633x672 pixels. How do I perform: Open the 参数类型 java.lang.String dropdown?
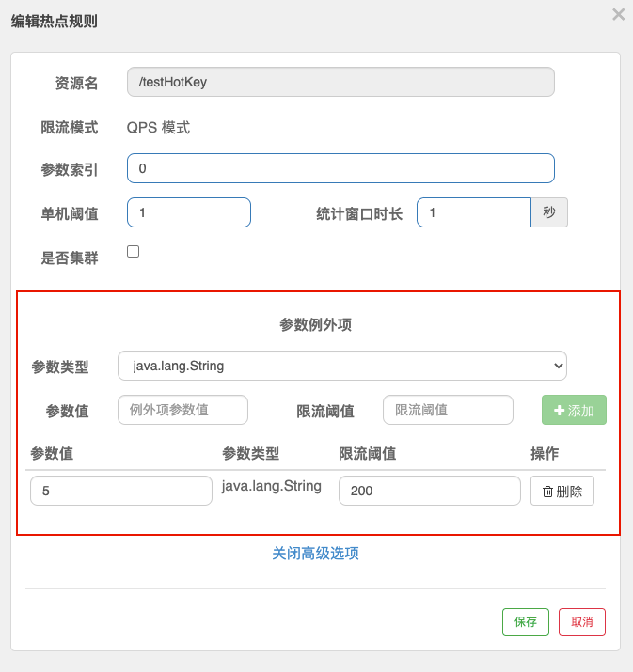pyautogui.click(x=342, y=366)
